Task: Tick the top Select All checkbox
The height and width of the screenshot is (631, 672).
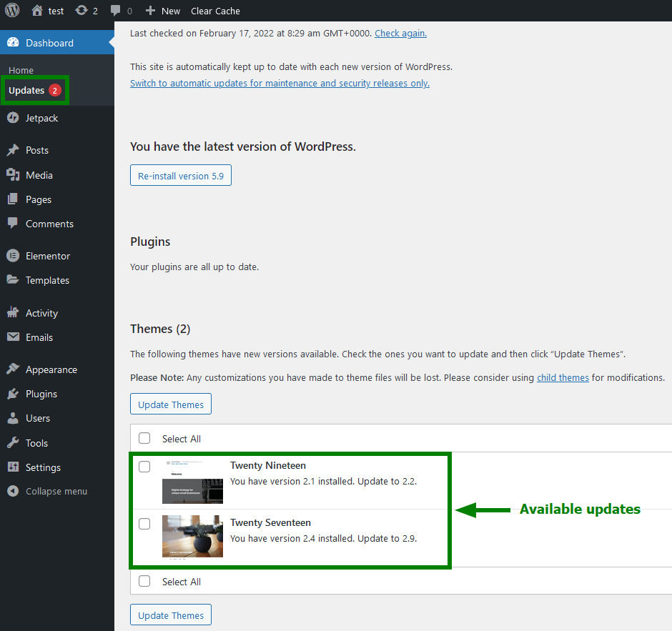Action: (144, 438)
